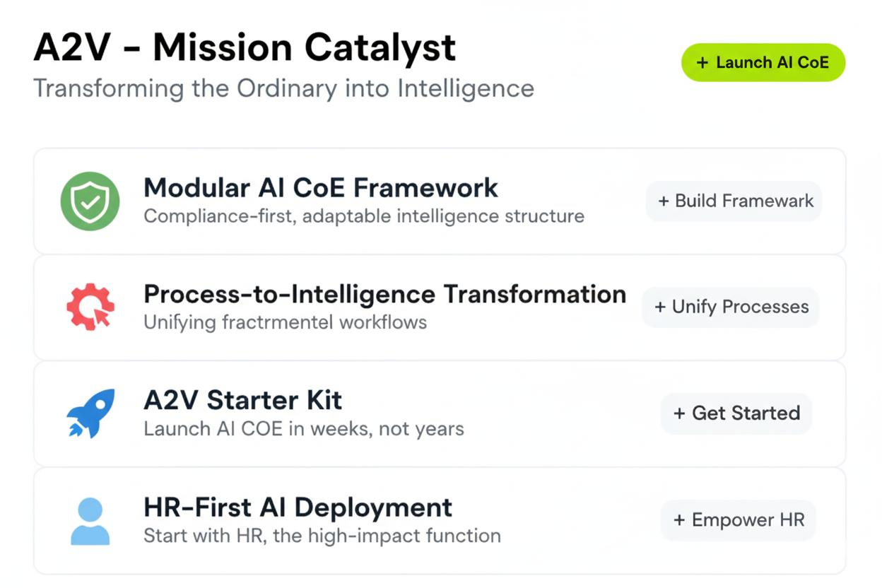Screen dimensions: 882x588
Task: Open the Modular AI CoE Framework title
Action: [x=321, y=188]
